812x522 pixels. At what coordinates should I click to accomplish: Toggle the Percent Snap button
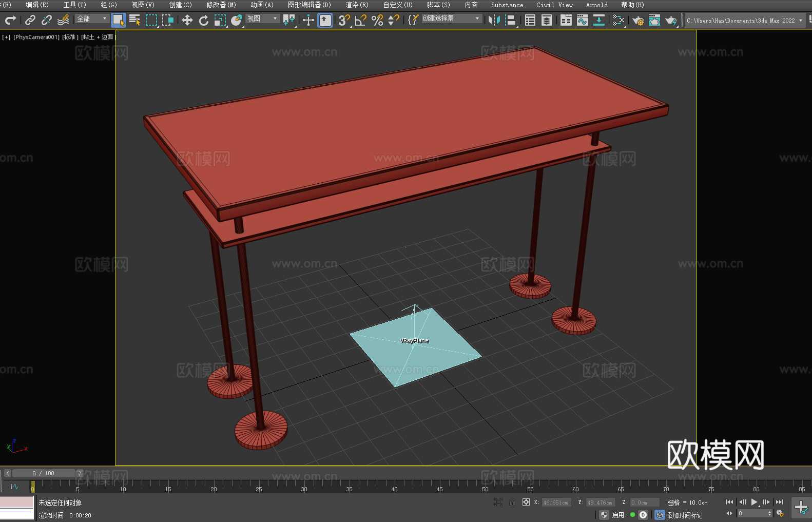click(377, 20)
